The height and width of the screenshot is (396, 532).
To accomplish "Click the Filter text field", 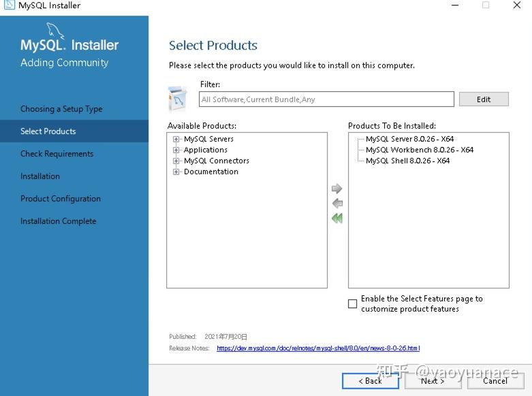I will tap(326, 99).
